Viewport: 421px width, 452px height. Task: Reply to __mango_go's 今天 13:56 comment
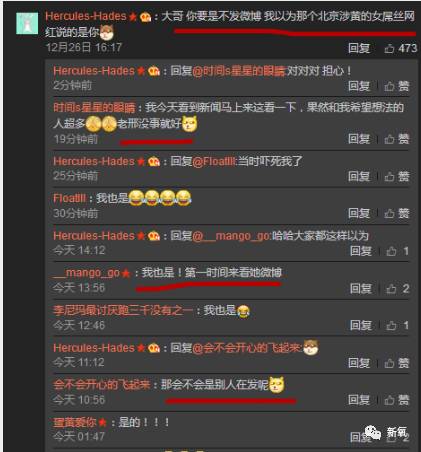361,288
